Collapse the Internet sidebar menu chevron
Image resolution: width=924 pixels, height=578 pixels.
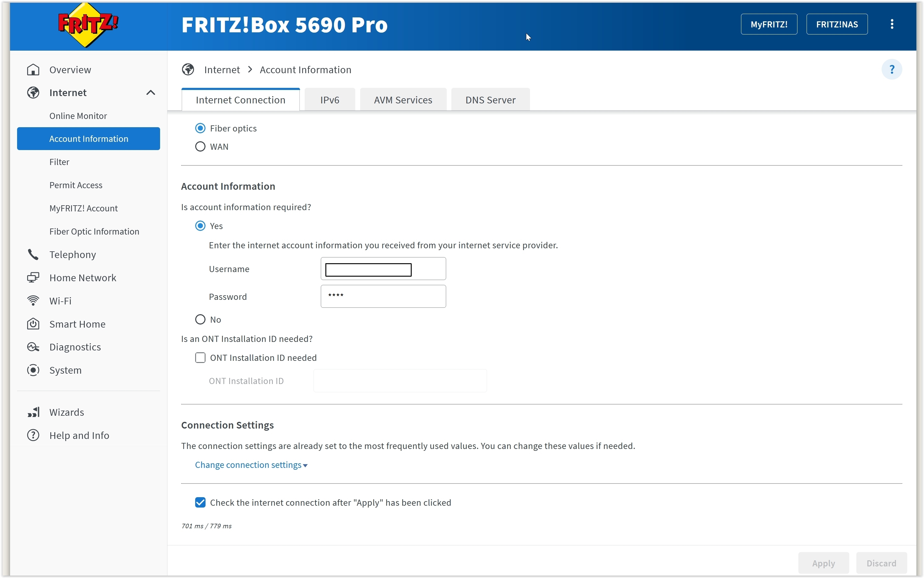(x=151, y=92)
